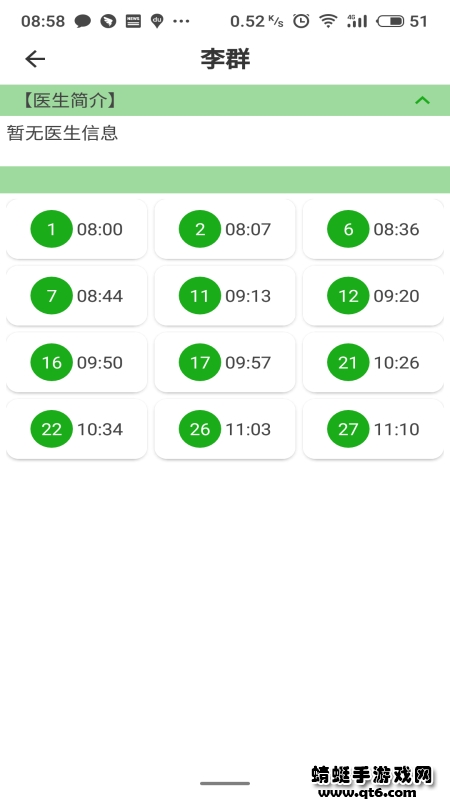The height and width of the screenshot is (800, 450).
Task: Tap the news notification icon in status bar
Action: pyautogui.click(x=133, y=21)
